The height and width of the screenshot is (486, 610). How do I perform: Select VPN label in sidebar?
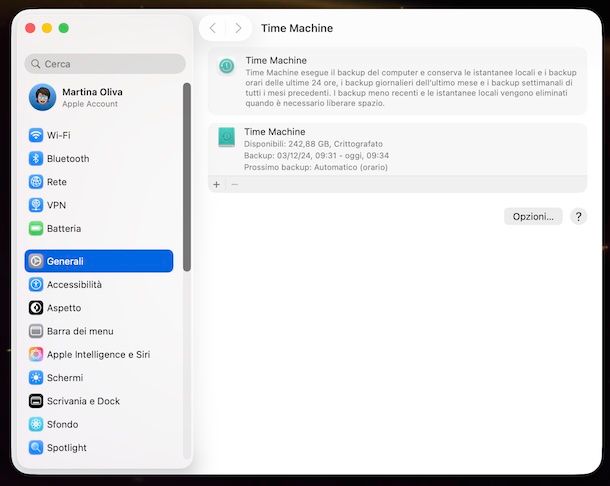(56, 205)
